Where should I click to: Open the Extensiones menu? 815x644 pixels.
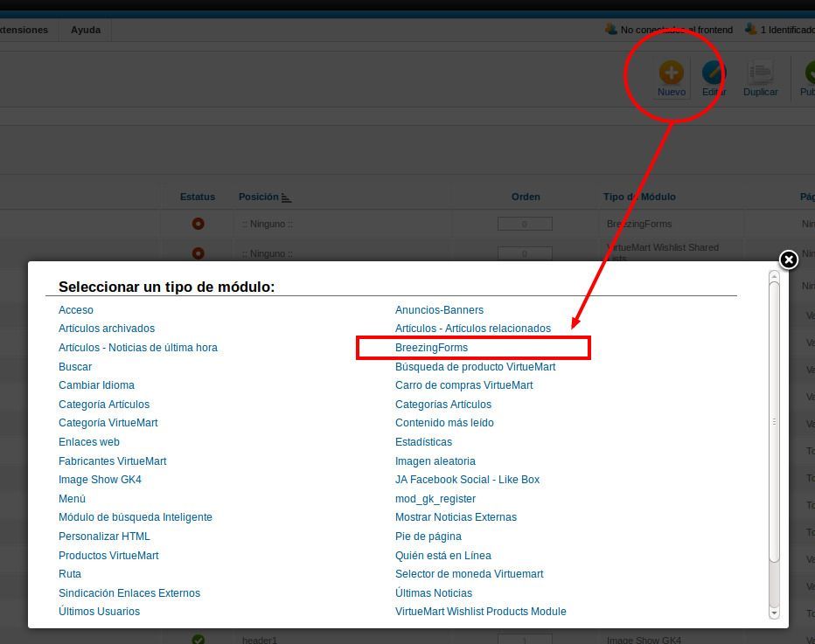24,30
